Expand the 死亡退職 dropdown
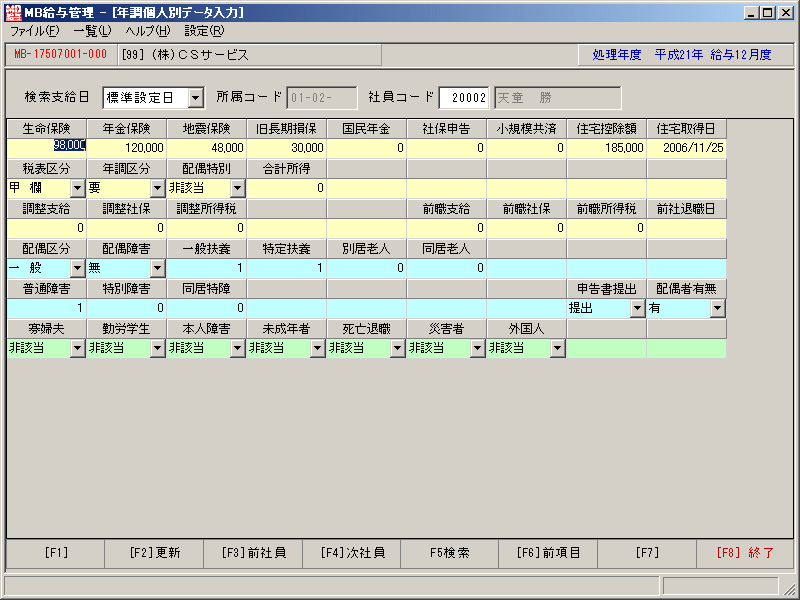The width and height of the screenshot is (800, 600). (x=398, y=348)
